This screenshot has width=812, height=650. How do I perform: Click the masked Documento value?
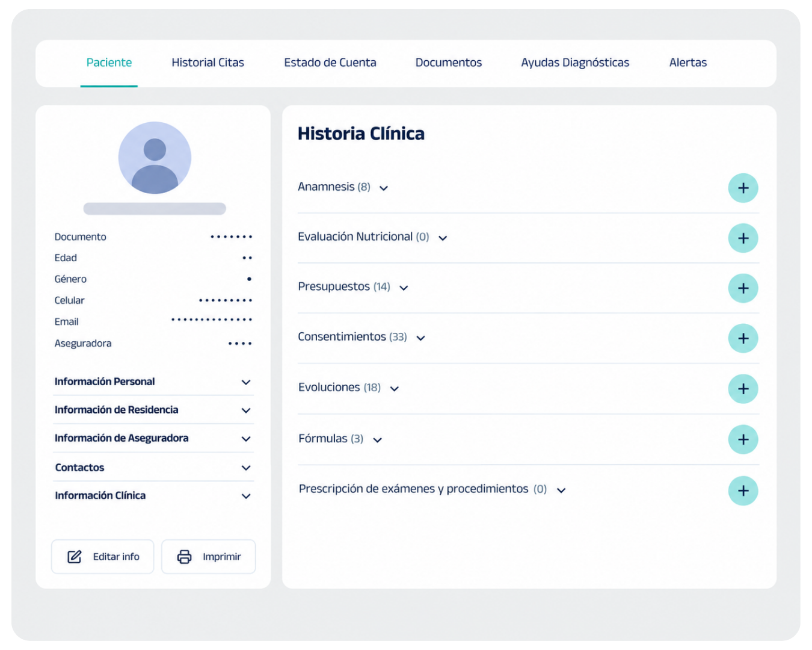pos(232,237)
